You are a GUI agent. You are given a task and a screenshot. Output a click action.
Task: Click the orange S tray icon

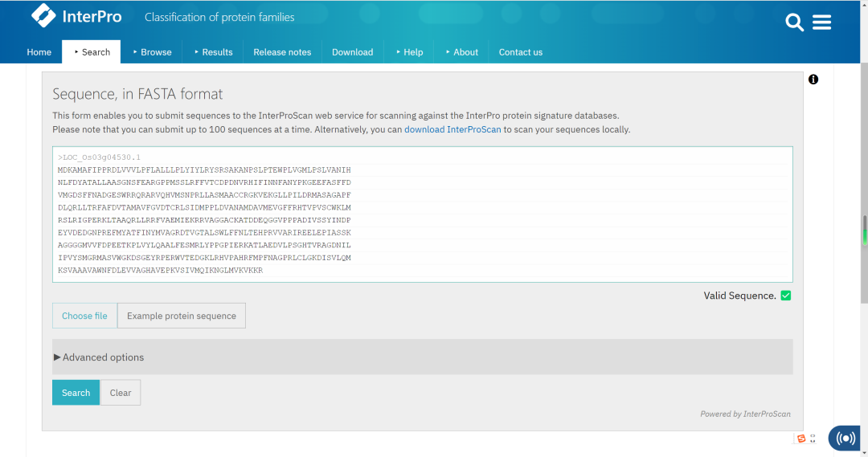click(x=801, y=439)
